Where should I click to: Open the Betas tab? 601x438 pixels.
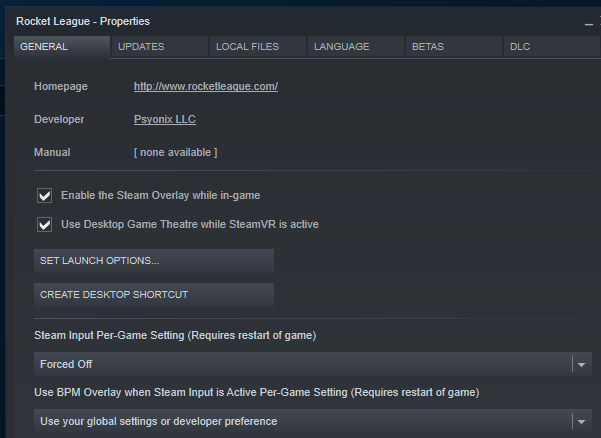[x=454, y=47]
